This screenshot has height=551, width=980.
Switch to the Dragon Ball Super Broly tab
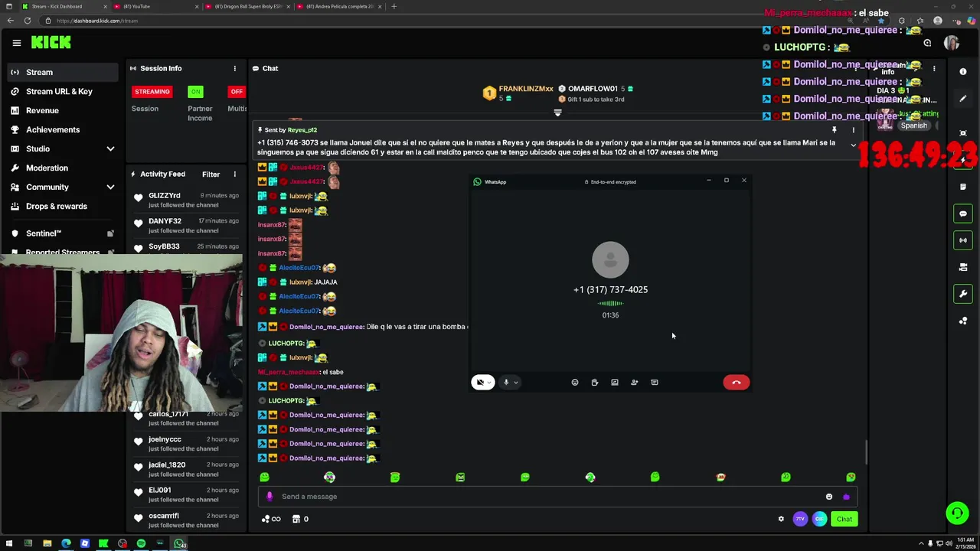(247, 6)
